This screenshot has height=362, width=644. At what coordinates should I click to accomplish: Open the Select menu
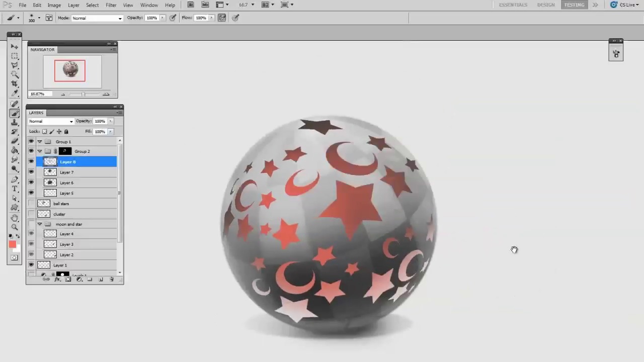click(92, 5)
